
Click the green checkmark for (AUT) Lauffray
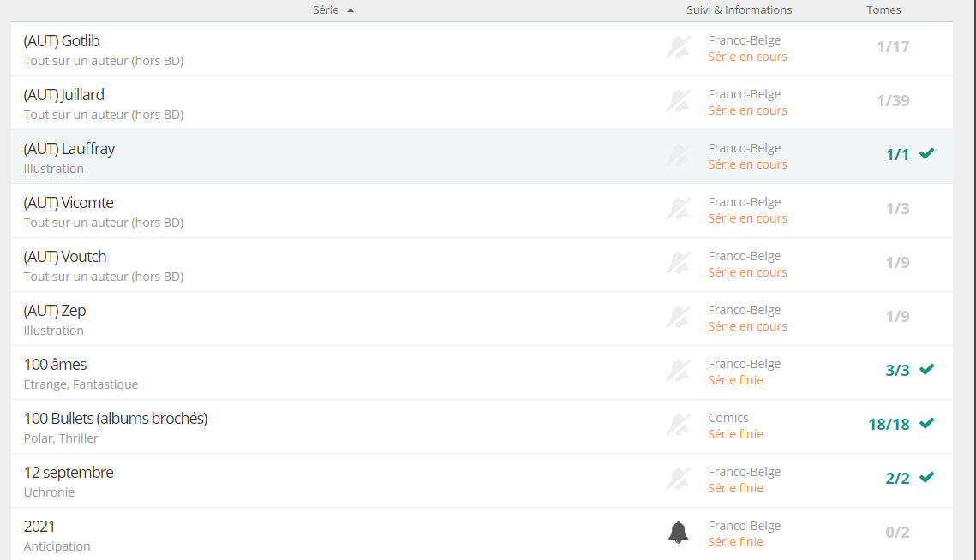pyautogui.click(x=926, y=154)
